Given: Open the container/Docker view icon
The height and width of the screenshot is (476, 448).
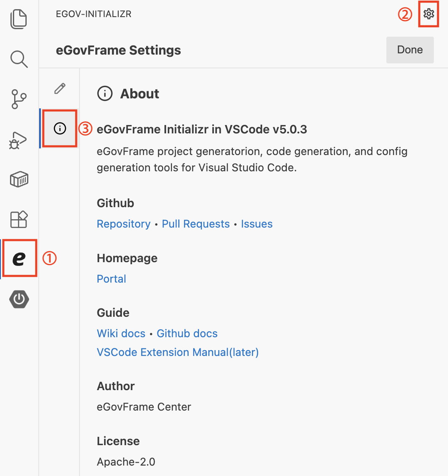Looking at the screenshot, I should point(19,180).
